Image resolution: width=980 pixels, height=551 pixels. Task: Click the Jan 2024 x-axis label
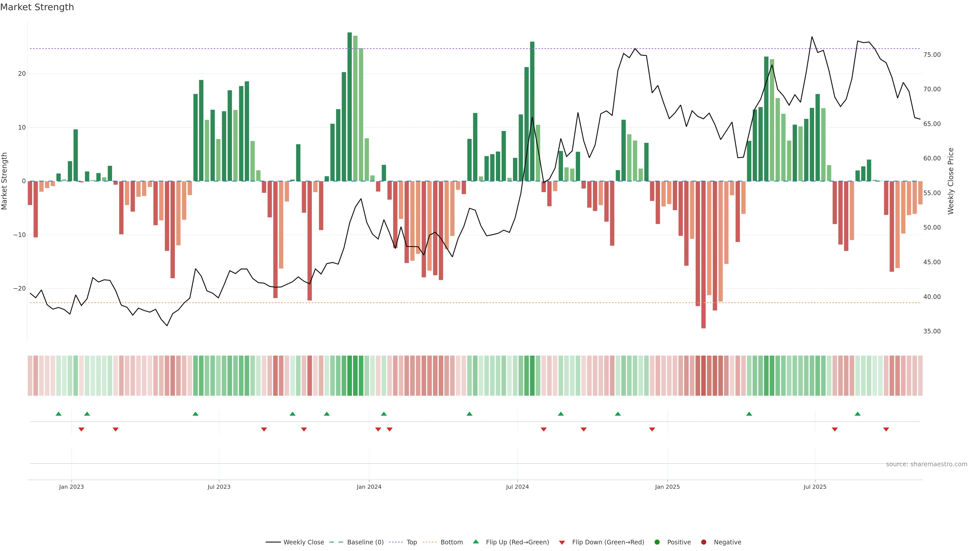coord(369,487)
